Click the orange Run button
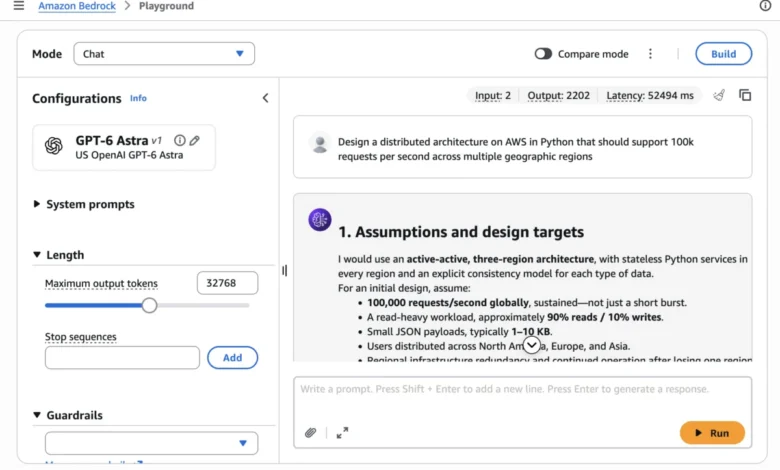This screenshot has height=470, width=780. (x=712, y=433)
